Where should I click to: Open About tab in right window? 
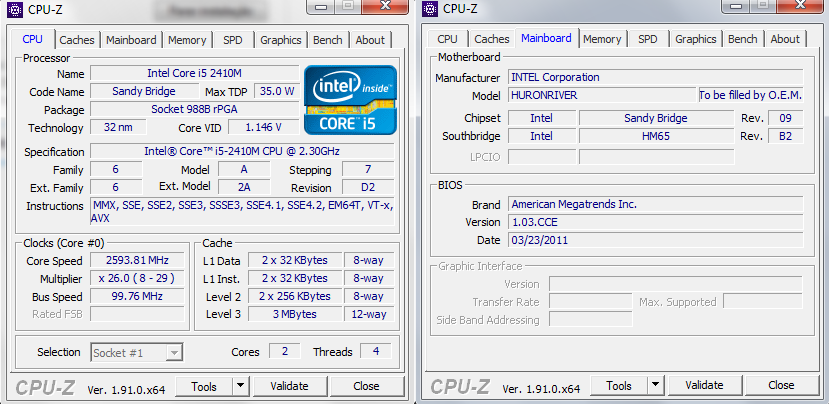tap(785, 39)
